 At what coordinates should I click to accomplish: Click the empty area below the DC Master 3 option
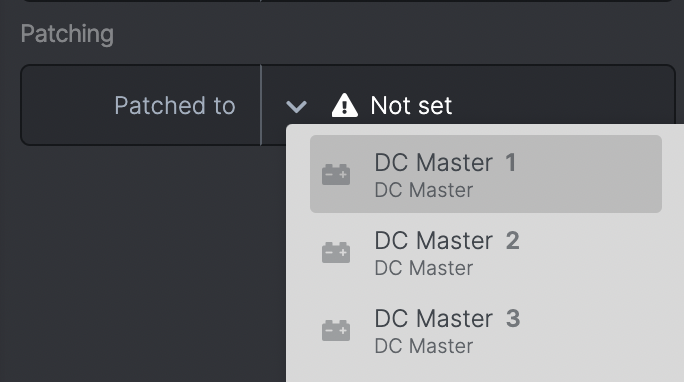484,376
